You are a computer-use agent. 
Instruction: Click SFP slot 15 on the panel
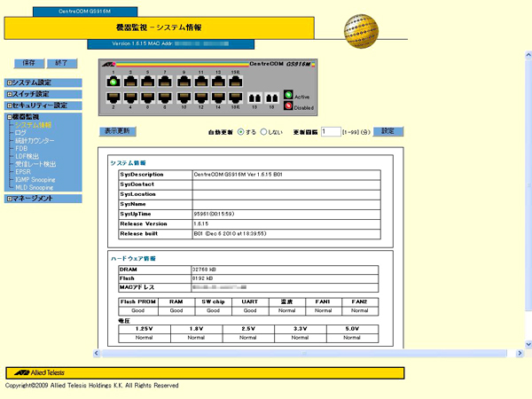click(254, 98)
